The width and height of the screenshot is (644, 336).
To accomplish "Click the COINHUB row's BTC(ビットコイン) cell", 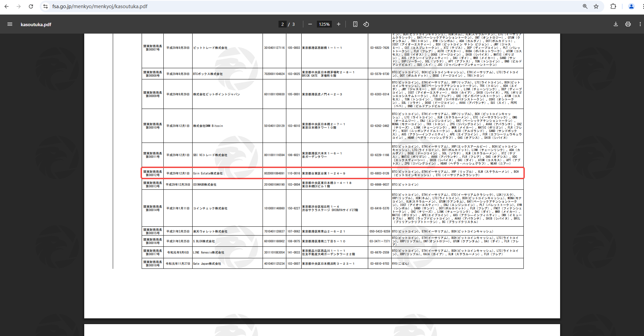I will point(405,185).
